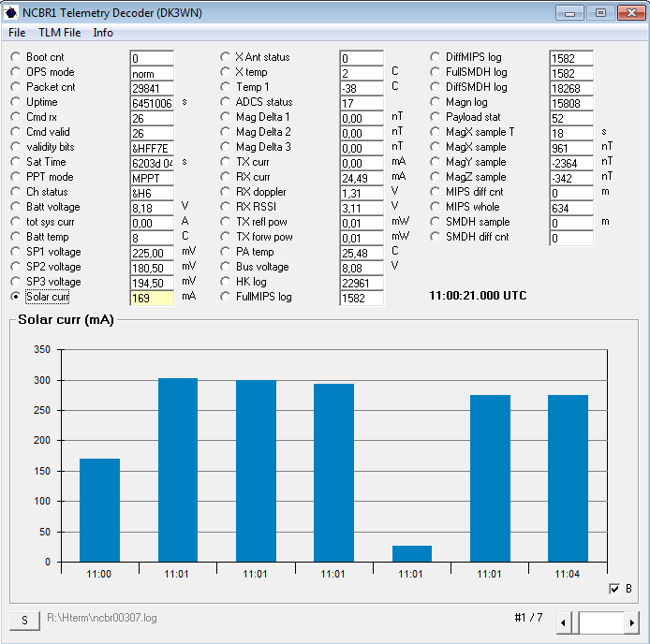The width and height of the screenshot is (650, 644).
Task: Click the right arrow of the frame scrollbar
Action: 632,622
